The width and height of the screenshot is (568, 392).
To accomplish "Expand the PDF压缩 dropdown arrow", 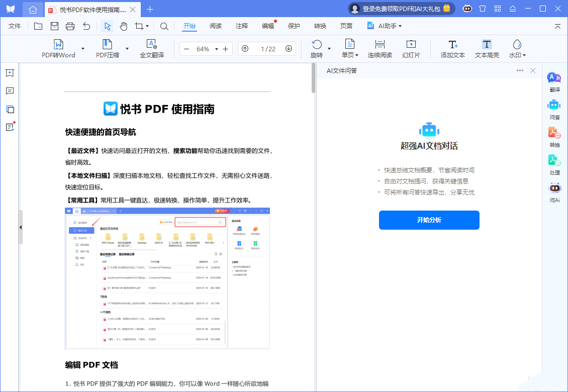I will [x=127, y=49].
